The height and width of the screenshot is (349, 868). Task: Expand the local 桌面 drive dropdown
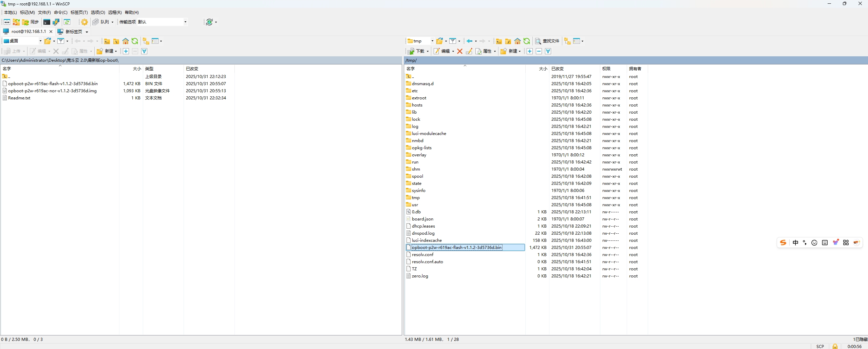40,41
